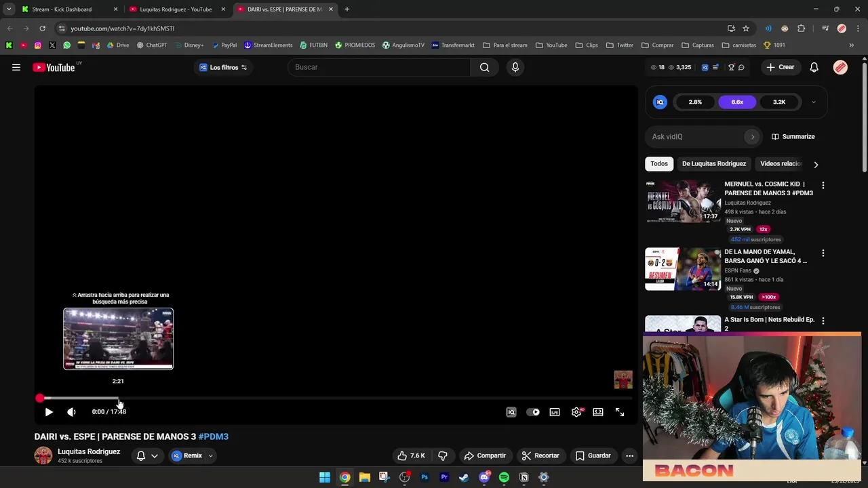The image size is (868, 488).
Task: Share the video with Compartir
Action: (485, 455)
